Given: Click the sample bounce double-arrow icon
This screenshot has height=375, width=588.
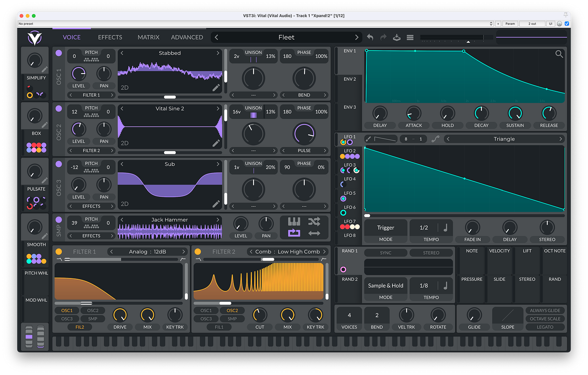Looking at the screenshot, I should coord(314,233).
